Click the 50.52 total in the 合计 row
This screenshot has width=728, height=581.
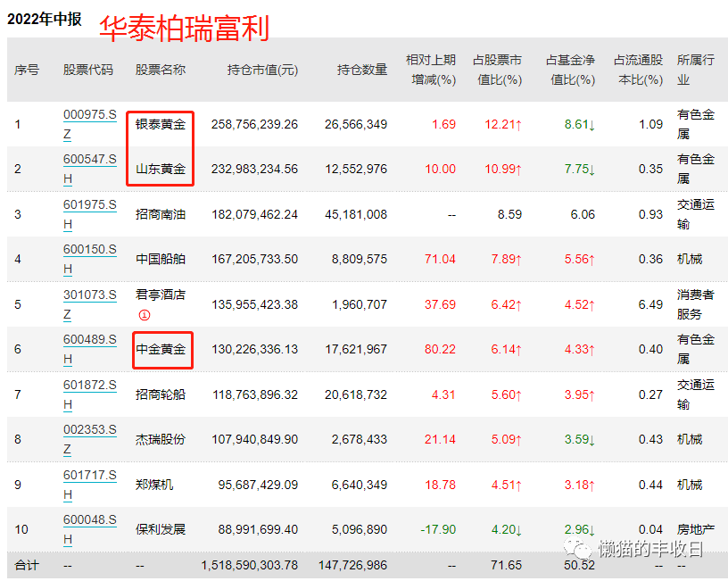pyautogui.click(x=580, y=565)
